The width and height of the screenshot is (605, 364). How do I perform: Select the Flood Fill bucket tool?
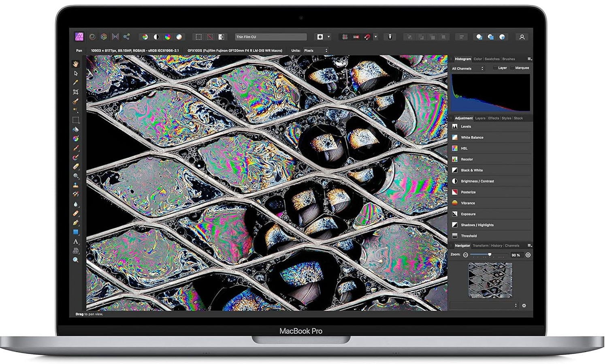(x=76, y=129)
